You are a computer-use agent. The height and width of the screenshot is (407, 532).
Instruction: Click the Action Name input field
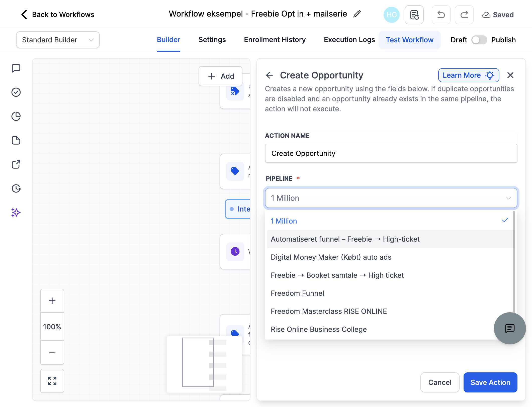coord(391,153)
